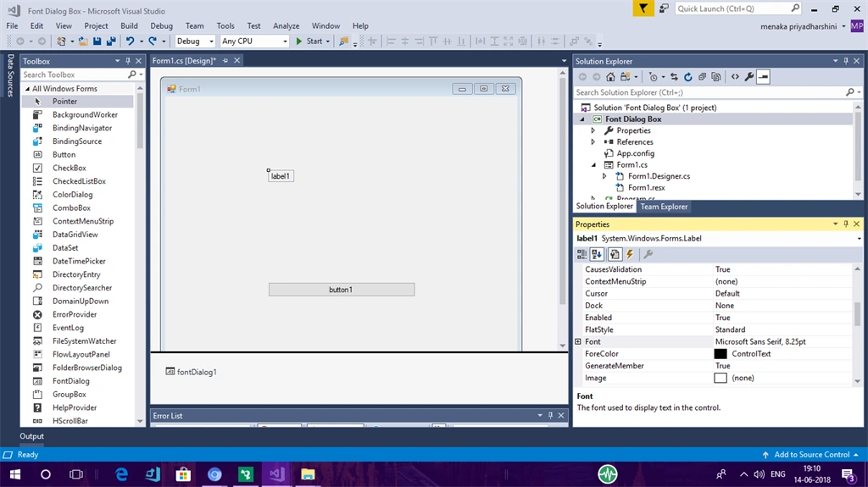This screenshot has height=487, width=868.
Task: Pick the ColorDialog control in Toolbox
Action: 73,194
